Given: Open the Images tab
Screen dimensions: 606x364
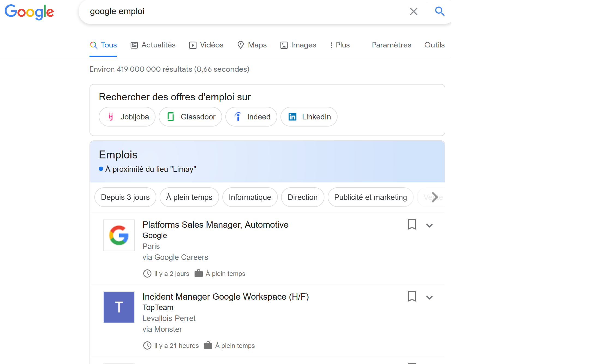Looking at the screenshot, I should [x=298, y=45].
